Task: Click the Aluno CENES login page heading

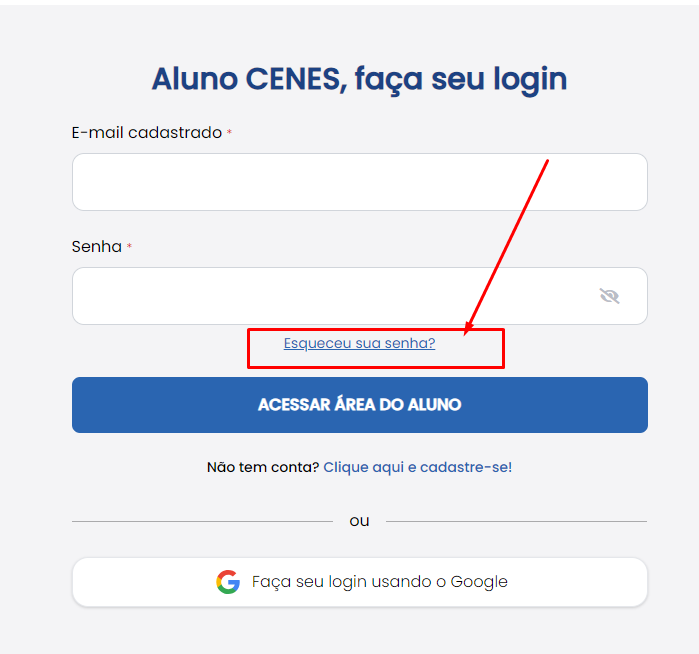Action: pos(359,79)
